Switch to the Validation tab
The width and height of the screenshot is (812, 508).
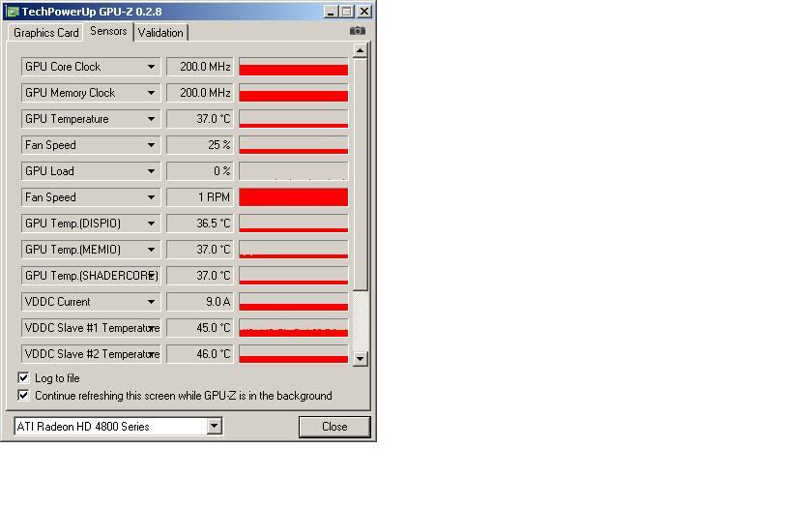point(160,33)
